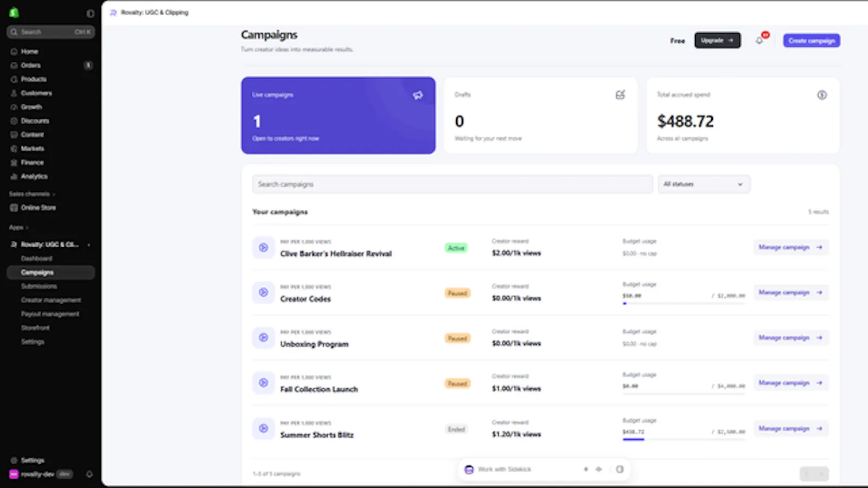Click the play icon beside Fall Collection Launch
Screen dimensions: 868x488
[263, 383]
